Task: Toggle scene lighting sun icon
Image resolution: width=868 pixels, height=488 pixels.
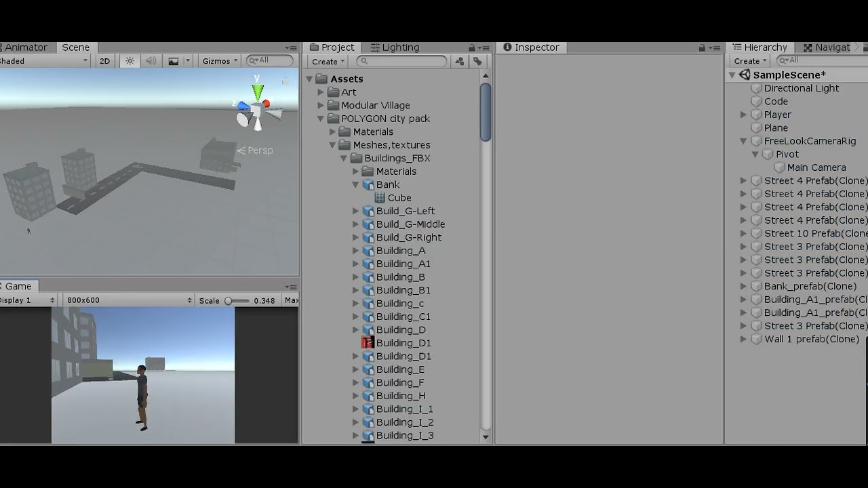Action: [130, 61]
